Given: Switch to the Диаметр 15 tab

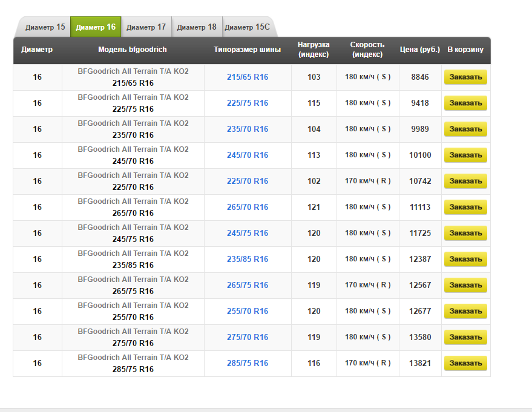Looking at the screenshot, I should coord(45,27).
